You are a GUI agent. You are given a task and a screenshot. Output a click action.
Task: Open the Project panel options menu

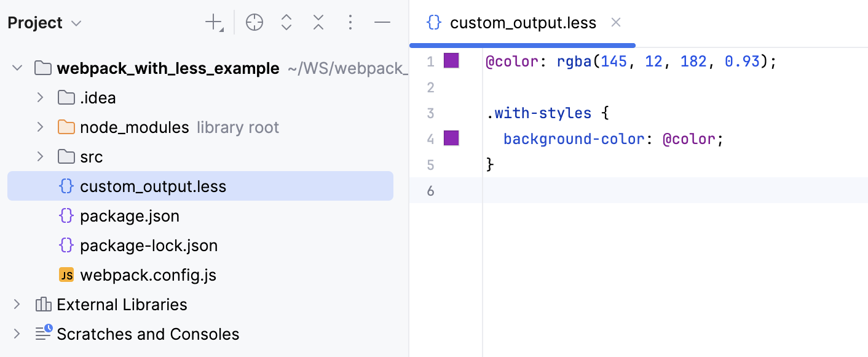(350, 23)
